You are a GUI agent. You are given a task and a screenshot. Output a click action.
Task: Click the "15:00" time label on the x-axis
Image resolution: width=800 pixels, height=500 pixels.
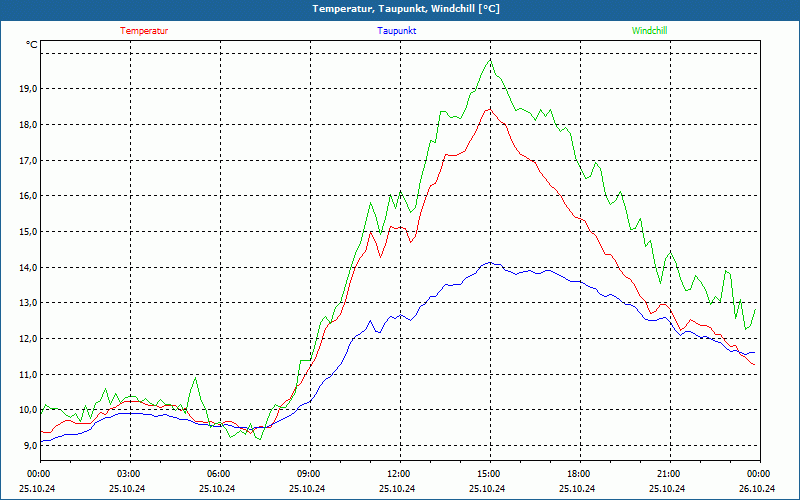487,474
